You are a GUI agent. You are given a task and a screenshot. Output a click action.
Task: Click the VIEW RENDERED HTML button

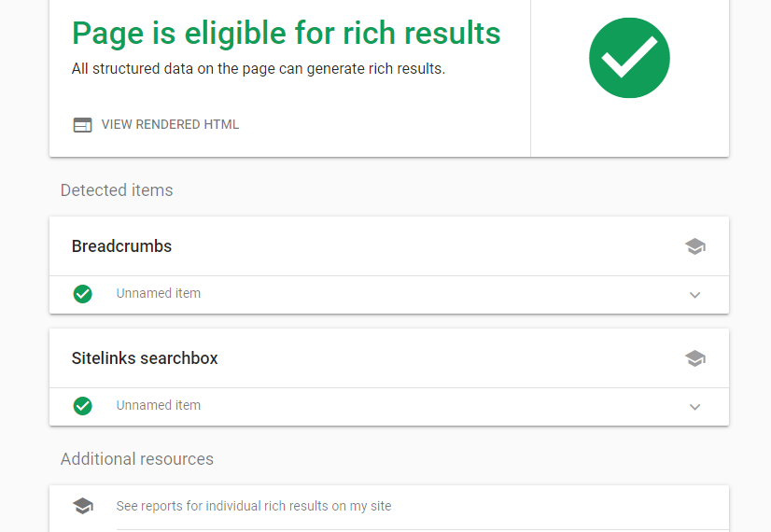click(170, 125)
